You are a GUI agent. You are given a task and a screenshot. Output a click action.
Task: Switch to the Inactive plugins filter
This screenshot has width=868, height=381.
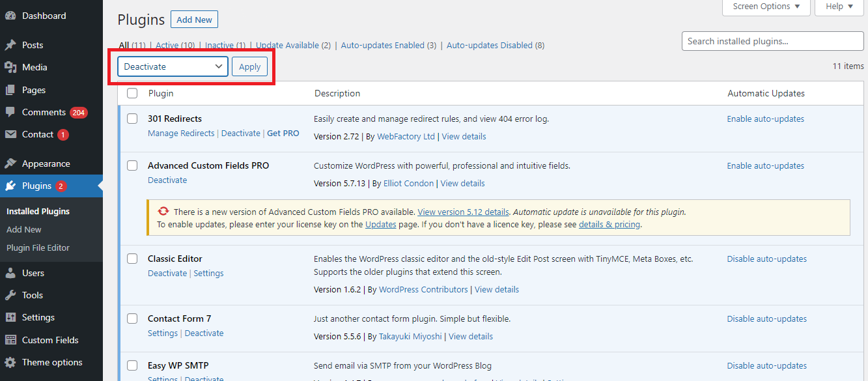219,45
